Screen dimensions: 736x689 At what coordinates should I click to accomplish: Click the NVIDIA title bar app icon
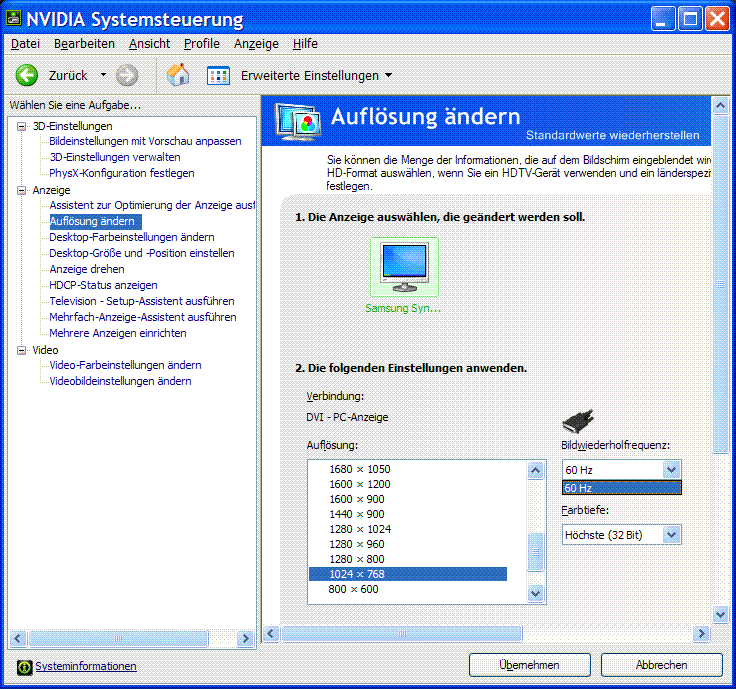pyautogui.click(x=14, y=18)
